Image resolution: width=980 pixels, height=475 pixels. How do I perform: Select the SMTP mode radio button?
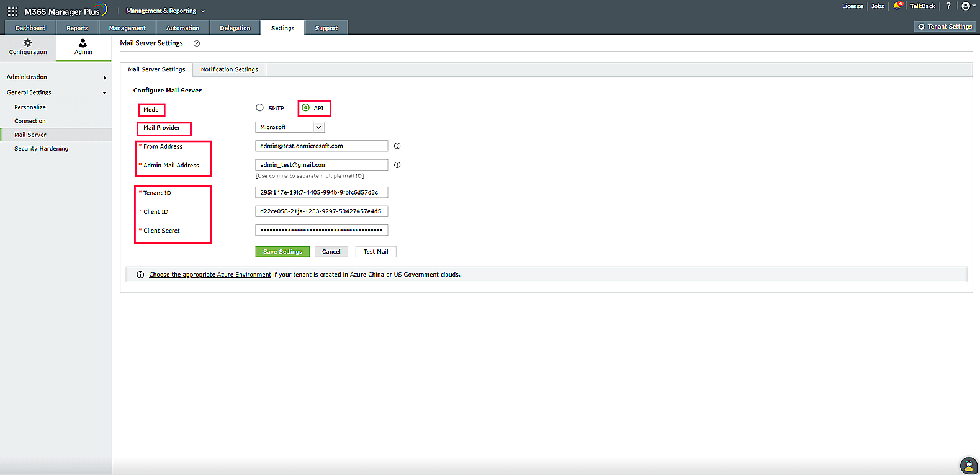(259, 108)
